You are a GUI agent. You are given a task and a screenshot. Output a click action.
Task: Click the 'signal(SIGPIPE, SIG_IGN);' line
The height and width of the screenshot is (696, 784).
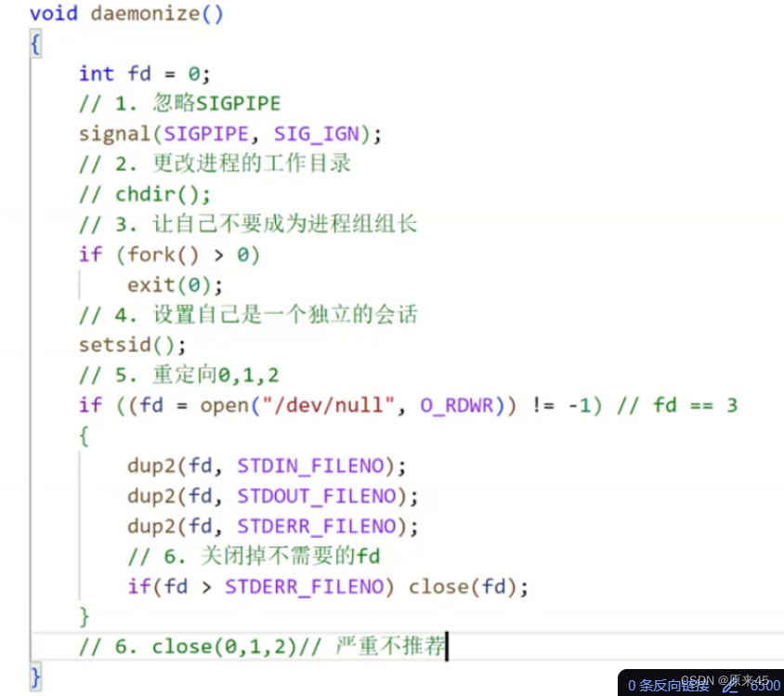click(230, 134)
